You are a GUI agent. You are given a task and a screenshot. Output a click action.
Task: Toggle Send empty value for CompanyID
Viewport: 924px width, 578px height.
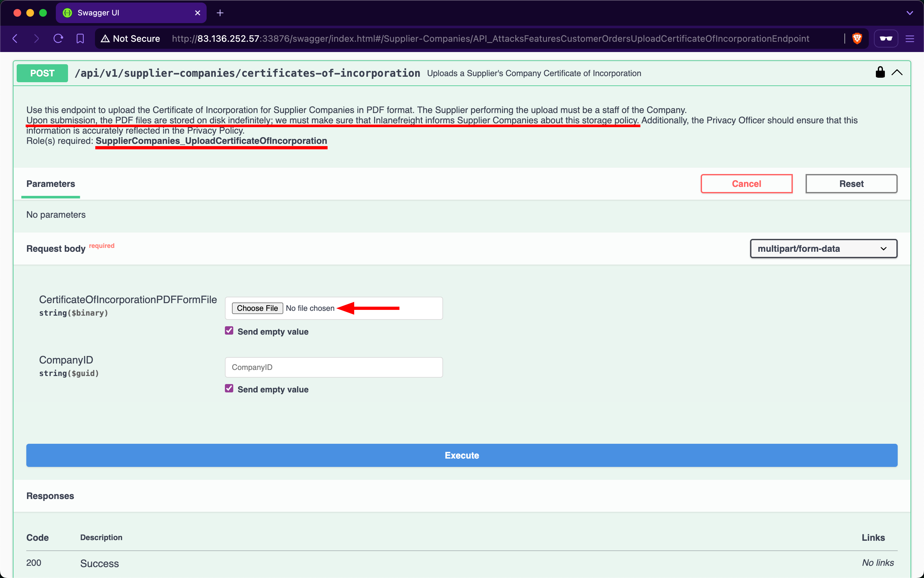[x=229, y=389]
